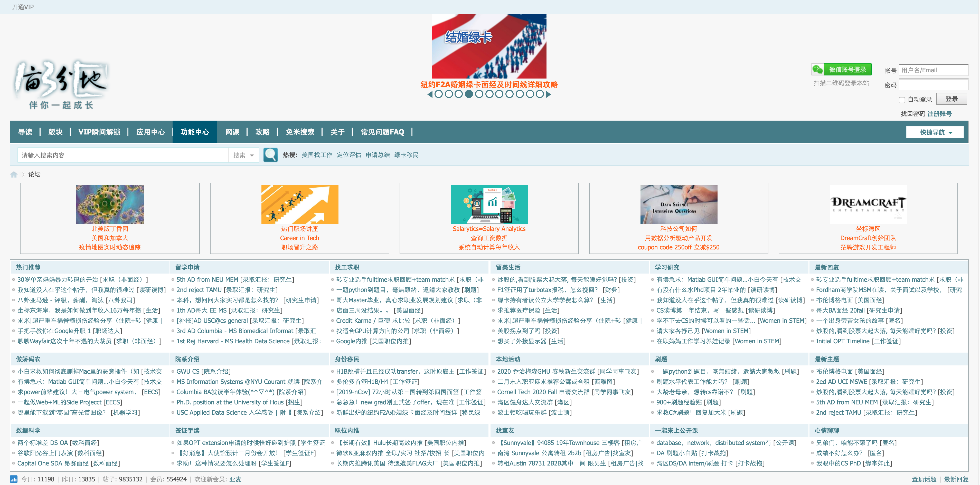Expand the 搜索 type dropdown
Viewport: 980px width, 485px height.
click(x=243, y=155)
